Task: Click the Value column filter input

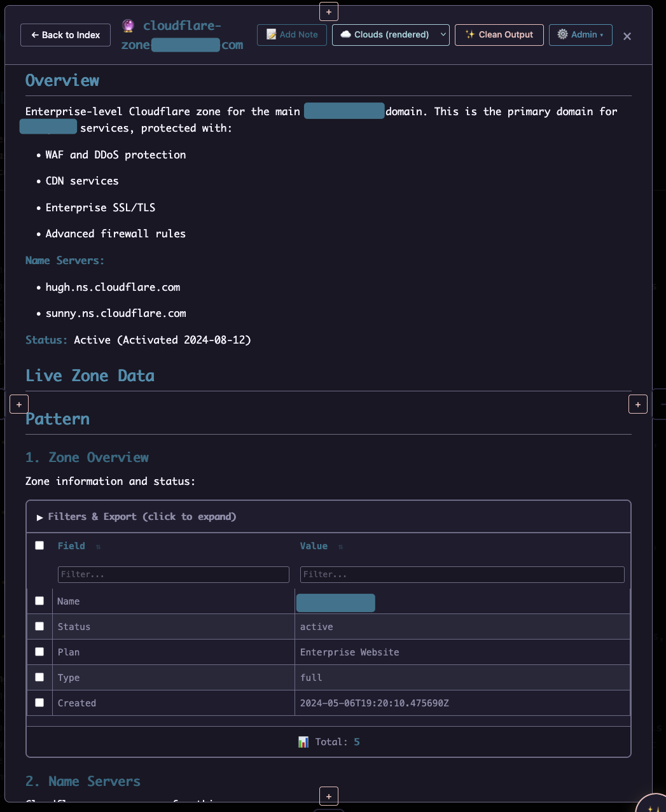Action: 462,575
